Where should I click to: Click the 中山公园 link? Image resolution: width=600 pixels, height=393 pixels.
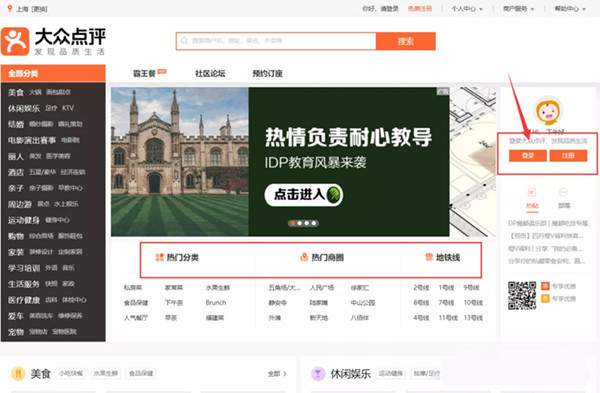[363, 302]
